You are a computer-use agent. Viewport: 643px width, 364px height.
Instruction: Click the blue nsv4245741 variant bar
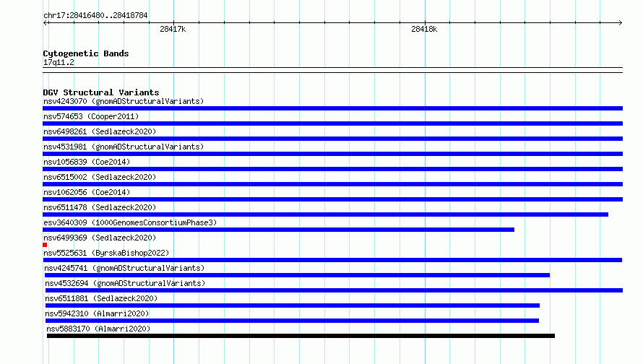pos(297,275)
